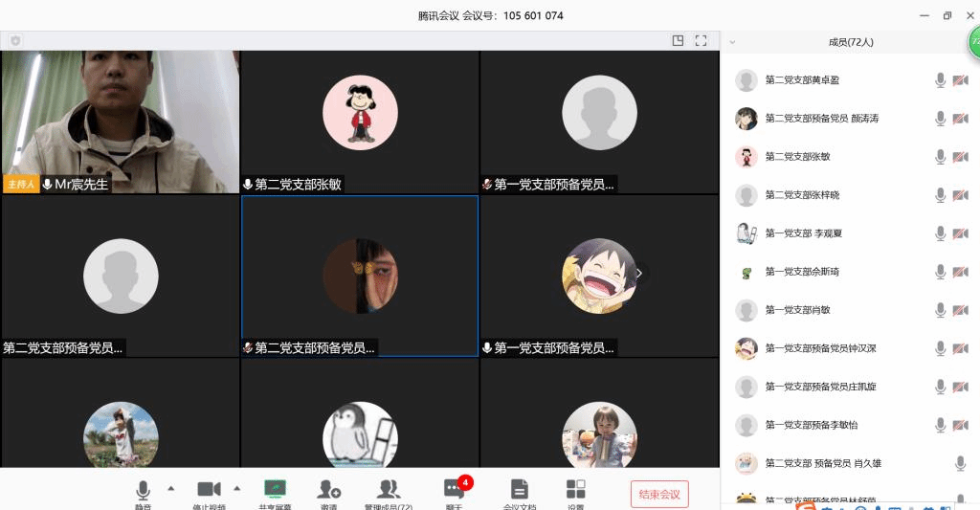
Task: Switch video layout using the layout icon
Action: (678, 40)
